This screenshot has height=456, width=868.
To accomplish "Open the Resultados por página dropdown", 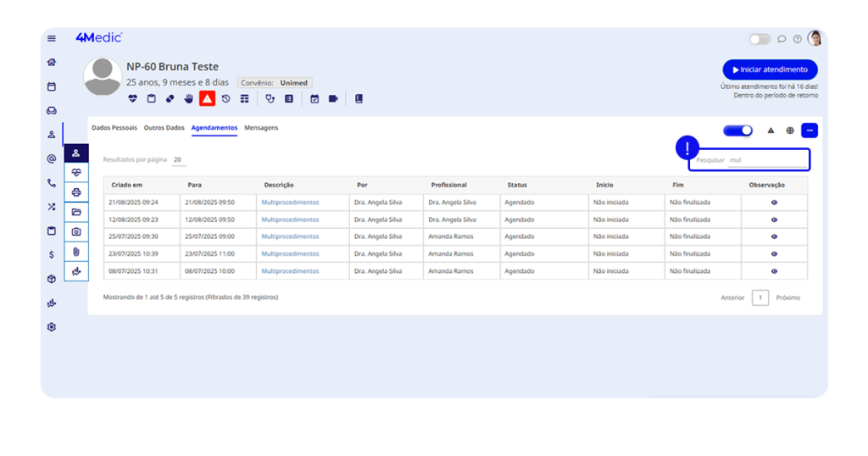I will click(x=178, y=159).
